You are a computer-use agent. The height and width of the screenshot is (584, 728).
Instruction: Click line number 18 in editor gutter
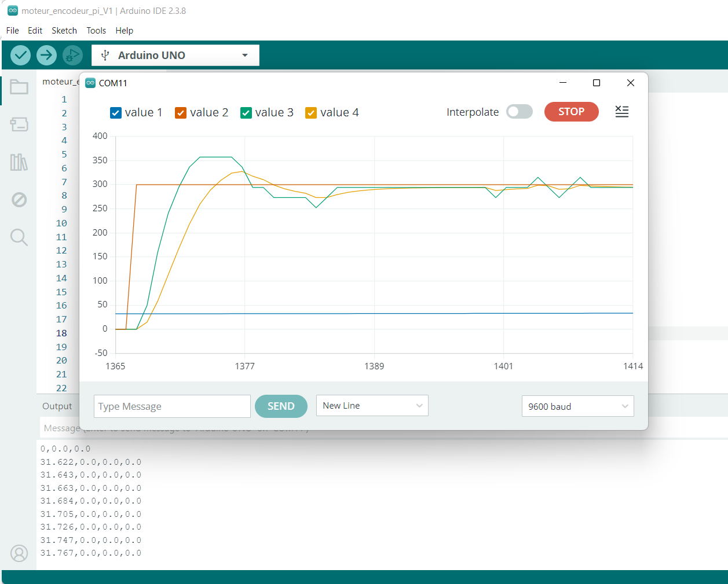pyautogui.click(x=61, y=333)
